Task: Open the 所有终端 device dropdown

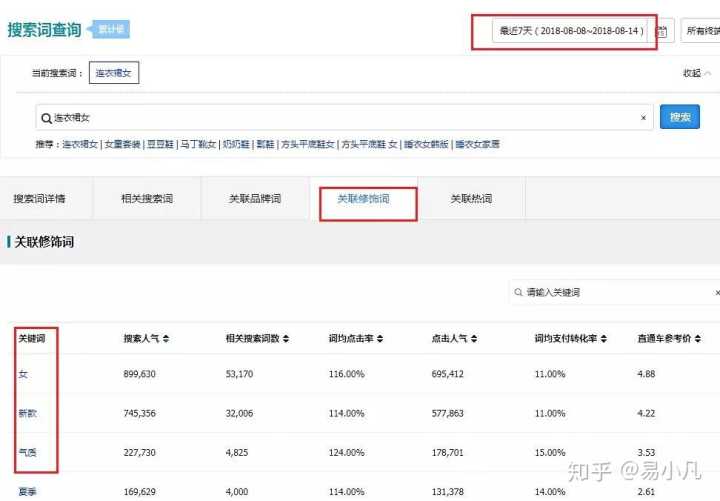Action: tap(700, 31)
